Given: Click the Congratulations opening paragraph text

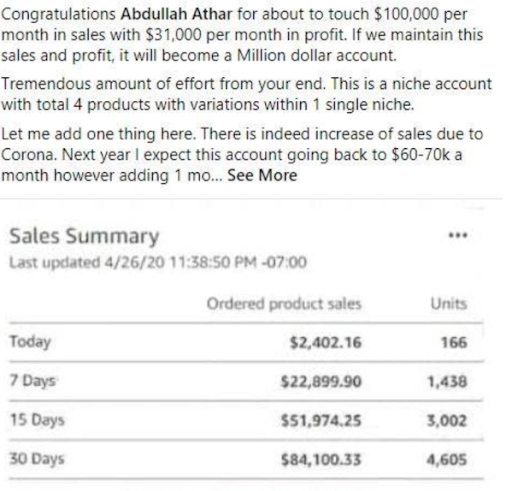Looking at the screenshot, I should pos(242,35).
